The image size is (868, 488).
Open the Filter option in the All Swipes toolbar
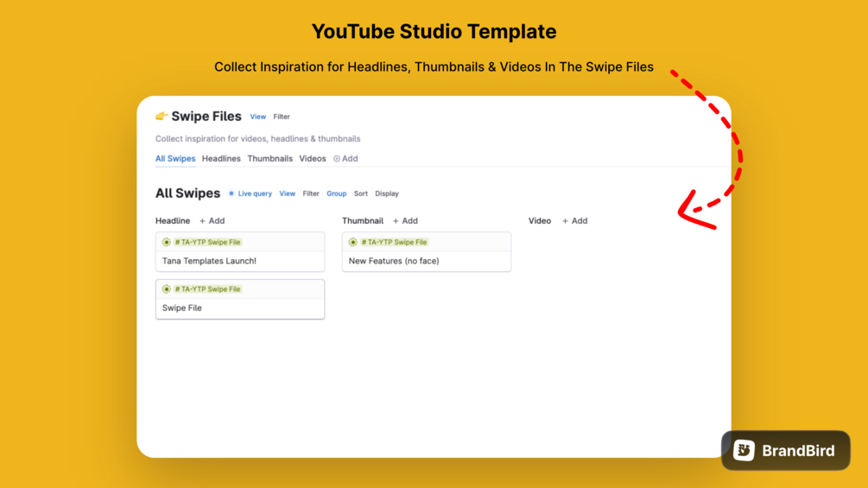311,193
